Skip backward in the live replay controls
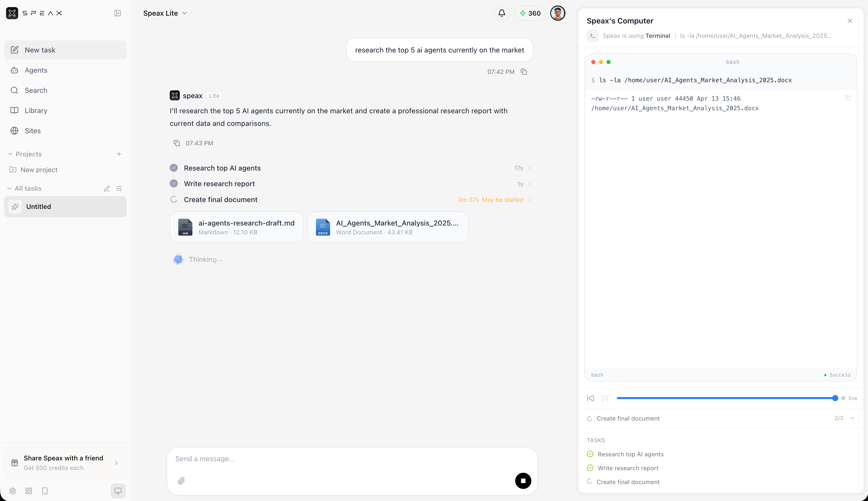The height and width of the screenshot is (501, 868). point(590,398)
